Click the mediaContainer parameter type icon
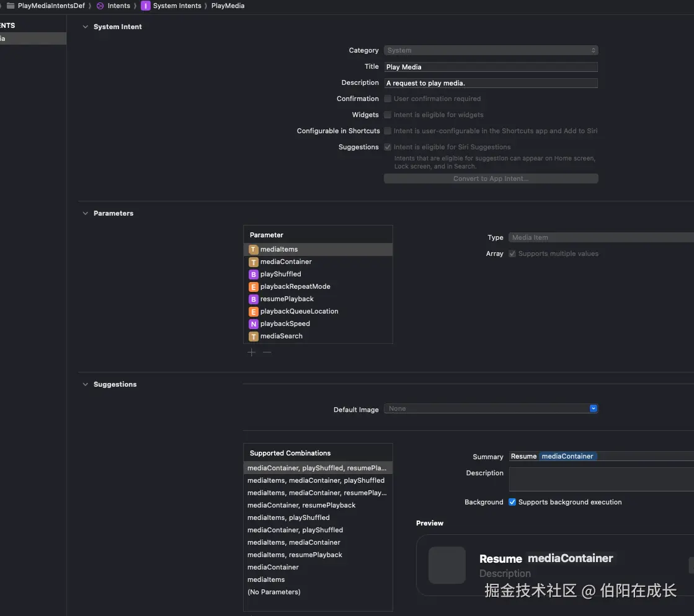 point(253,262)
